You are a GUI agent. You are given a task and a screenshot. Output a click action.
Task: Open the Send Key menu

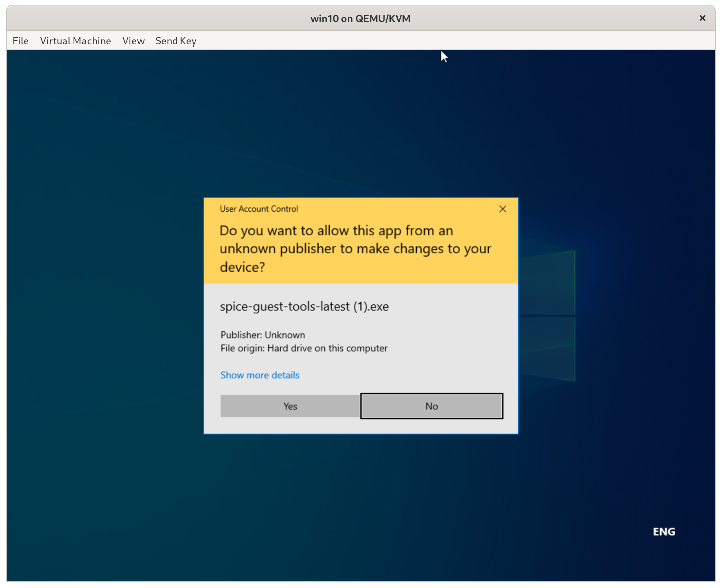[176, 40]
